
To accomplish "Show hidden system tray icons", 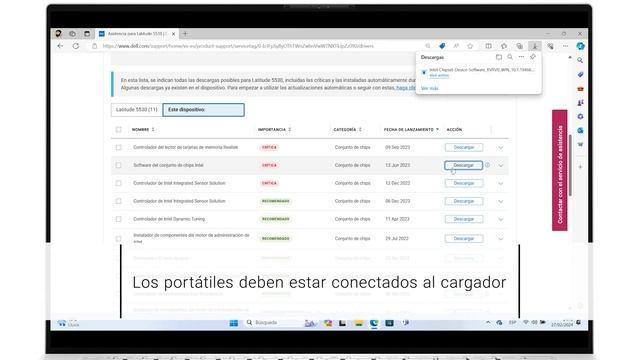I will coord(488,323).
